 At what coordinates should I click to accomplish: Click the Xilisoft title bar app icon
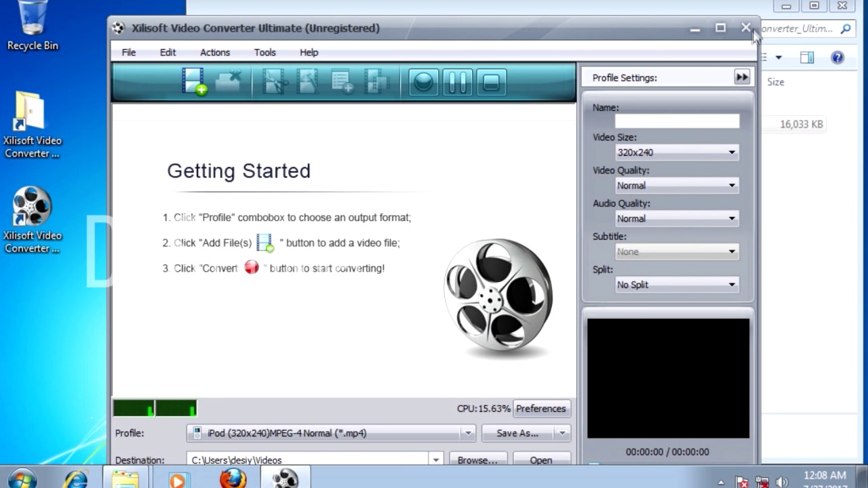tap(119, 28)
